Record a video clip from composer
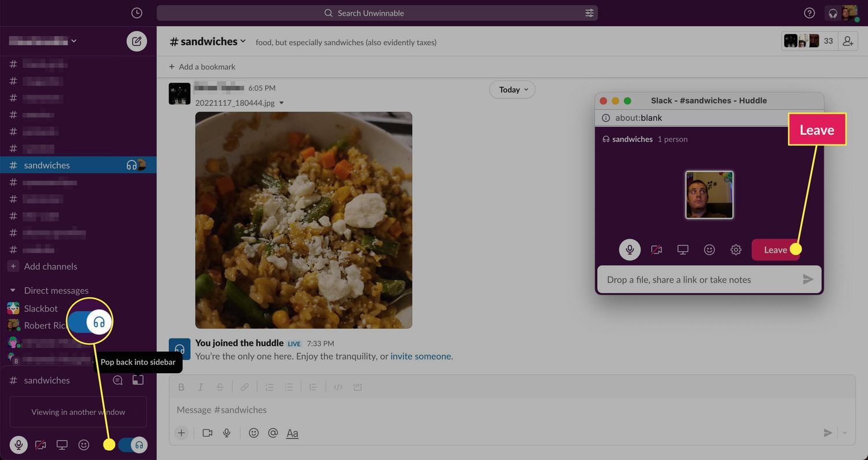 coord(207,433)
